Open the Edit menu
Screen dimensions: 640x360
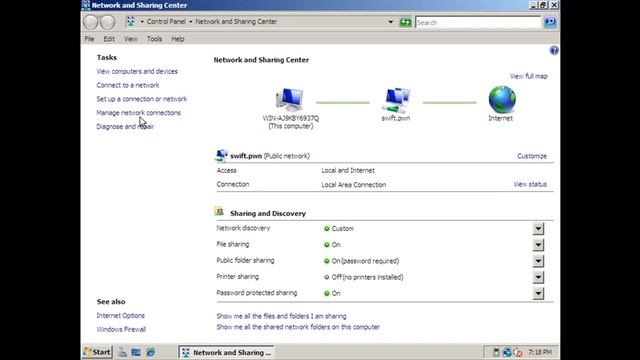(109, 39)
